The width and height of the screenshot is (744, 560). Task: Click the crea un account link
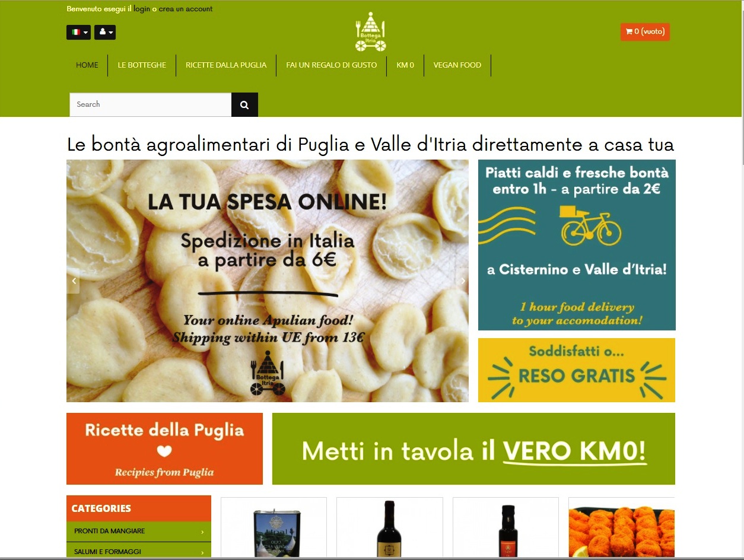pyautogui.click(x=186, y=9)
